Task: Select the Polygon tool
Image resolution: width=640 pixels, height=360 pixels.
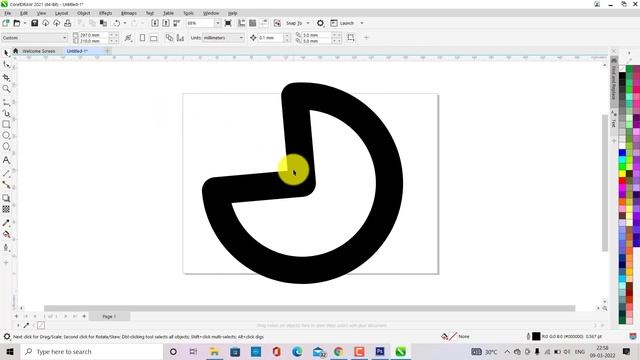Action: point(6,147)
